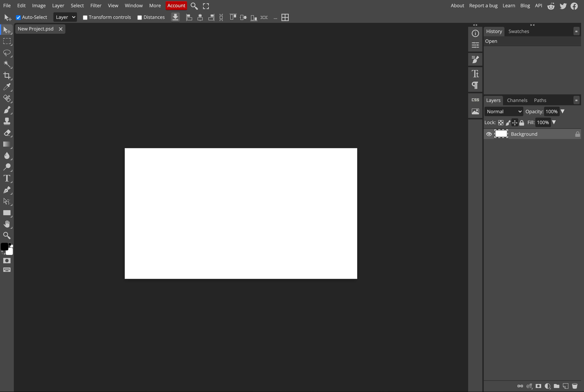Viewport: 584px width, 392px height.
Task: Select the Hand tool
Action: [7, 224]
